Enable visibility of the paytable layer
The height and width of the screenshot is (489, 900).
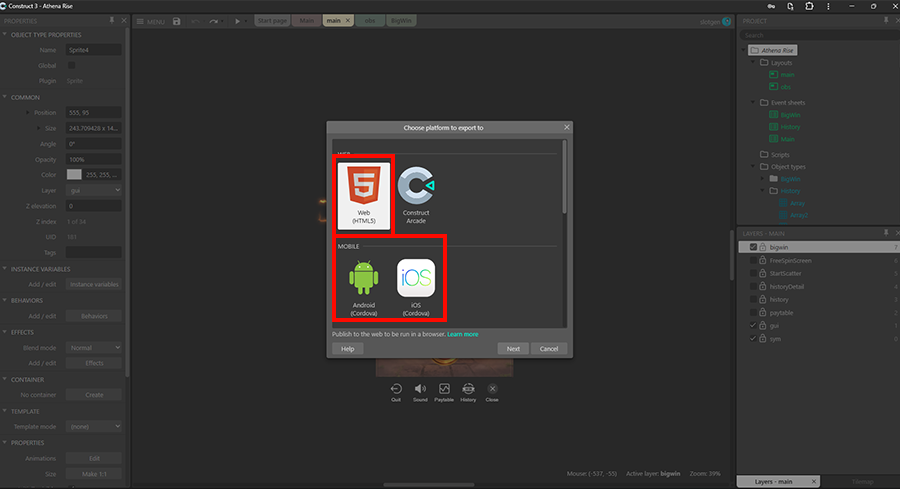point(752,312)
